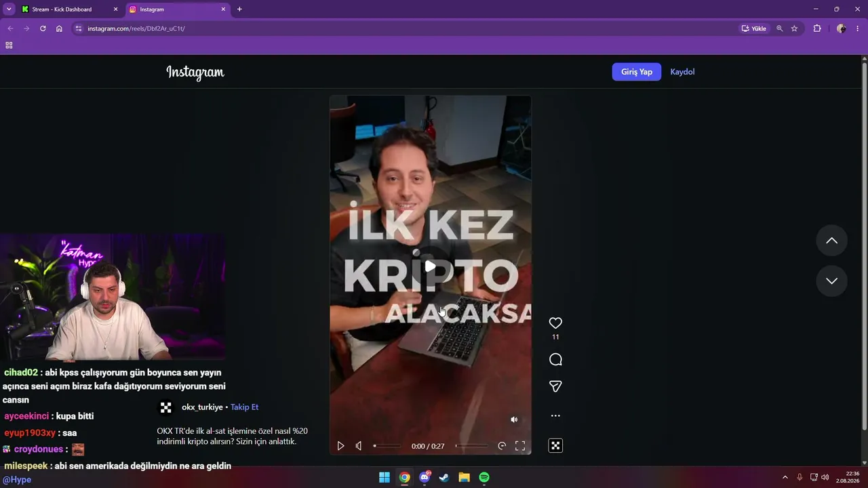The image size is (868, 488).
Task: Go to the previous reel with up arrow
Action: click(x=831, y=241)
